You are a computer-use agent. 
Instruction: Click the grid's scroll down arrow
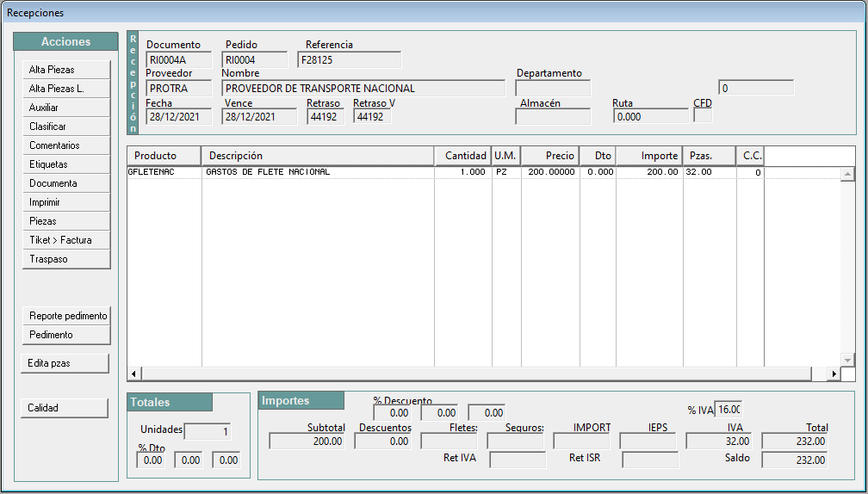pyautogui.click(x=847, y=360)
